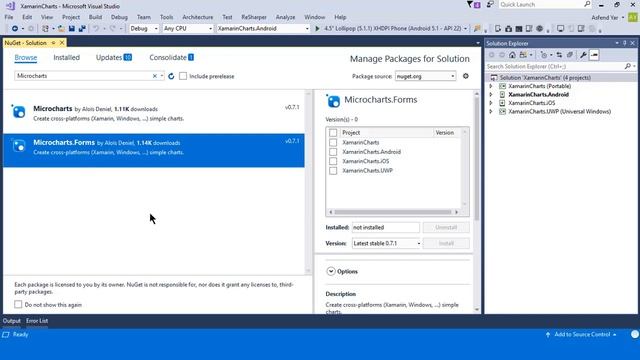Select the Microcharts package by Alois Deniel
Viewport: 640px width, 360px height.
pos(154,113)
